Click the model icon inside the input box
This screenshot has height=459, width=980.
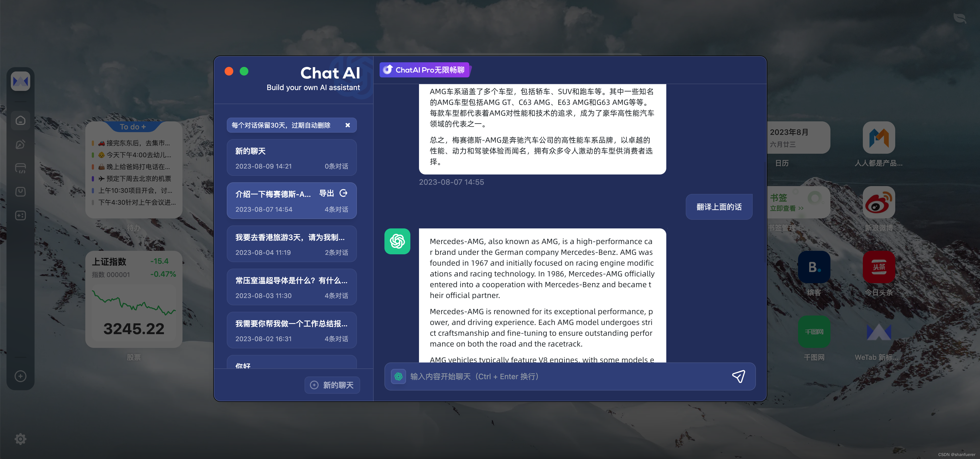[x=398, y=376]
